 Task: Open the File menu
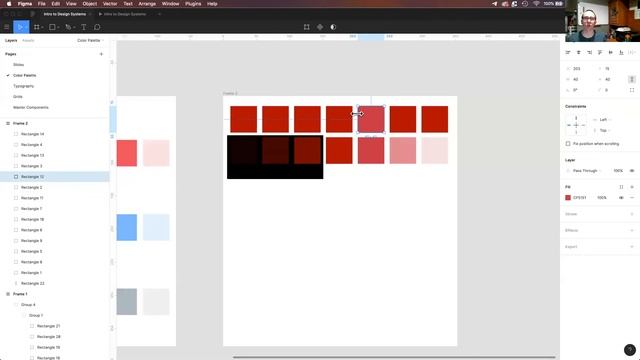point(42,4)
